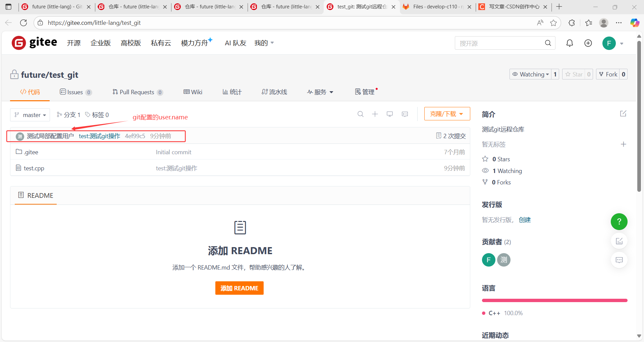
Task: Open the 代码 tab
Action: (x=30, y=92)
